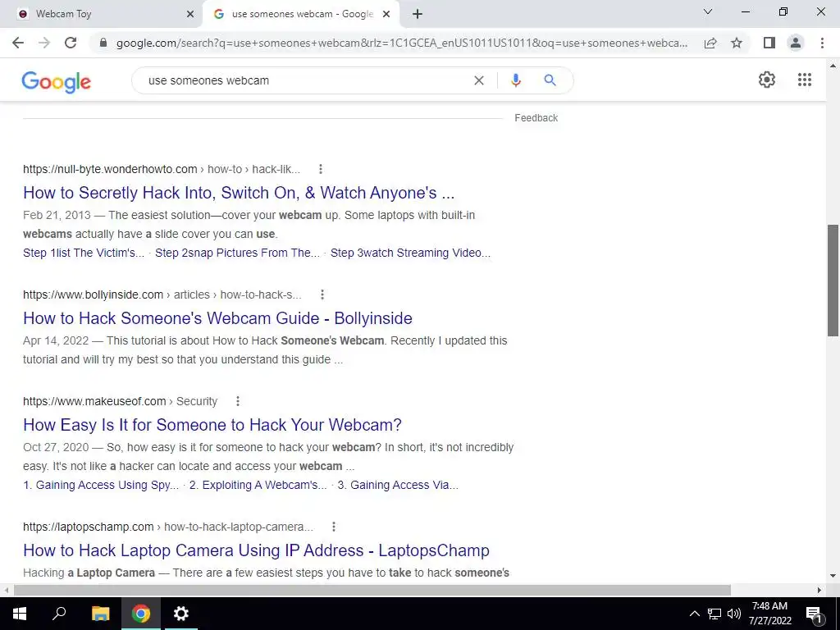840x630 pixels.
Task: Show hidden system tray icons
Action: 694,614
